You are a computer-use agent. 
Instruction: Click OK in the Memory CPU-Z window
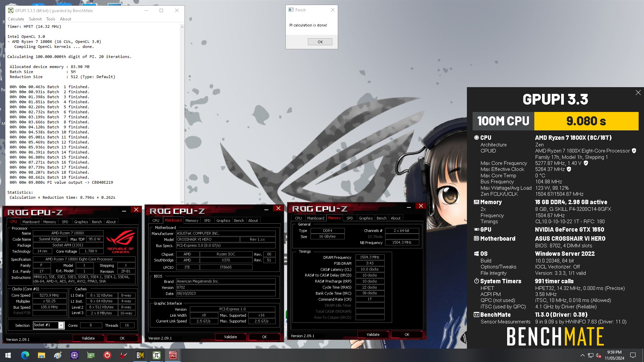click(x=407, y=335)
